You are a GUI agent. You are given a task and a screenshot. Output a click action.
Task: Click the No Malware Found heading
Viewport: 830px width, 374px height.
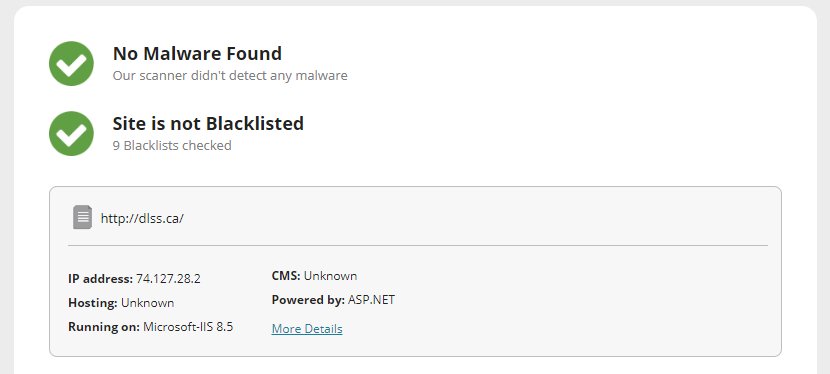pos(197,53)
